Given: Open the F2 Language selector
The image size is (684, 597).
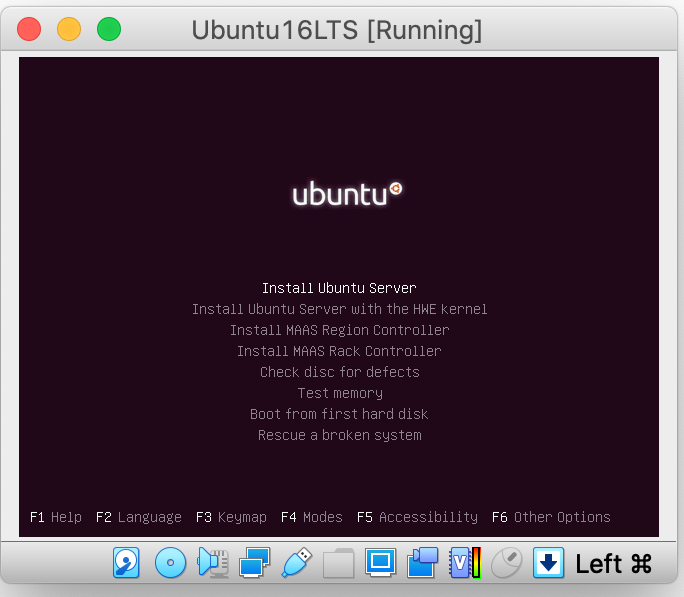Looking at the screenshot, I should pos(139,517).
